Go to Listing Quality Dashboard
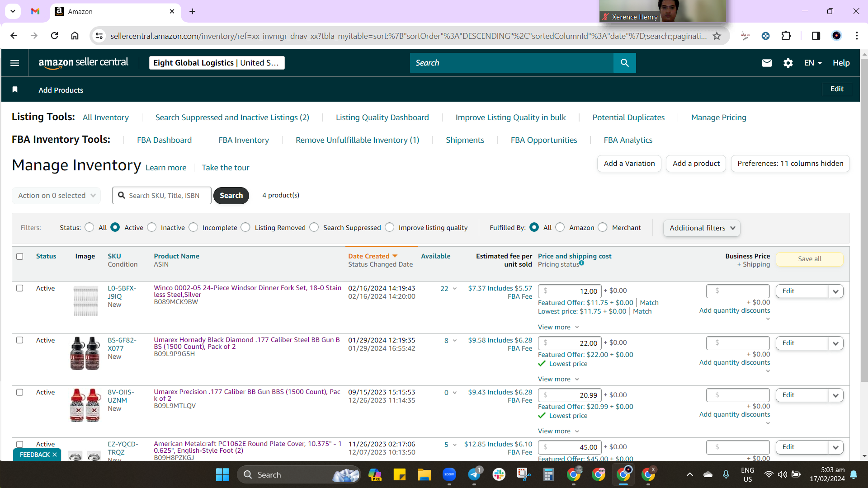This screenshot has width=868, height=488. pyautogui.click(x=382, y=117)
